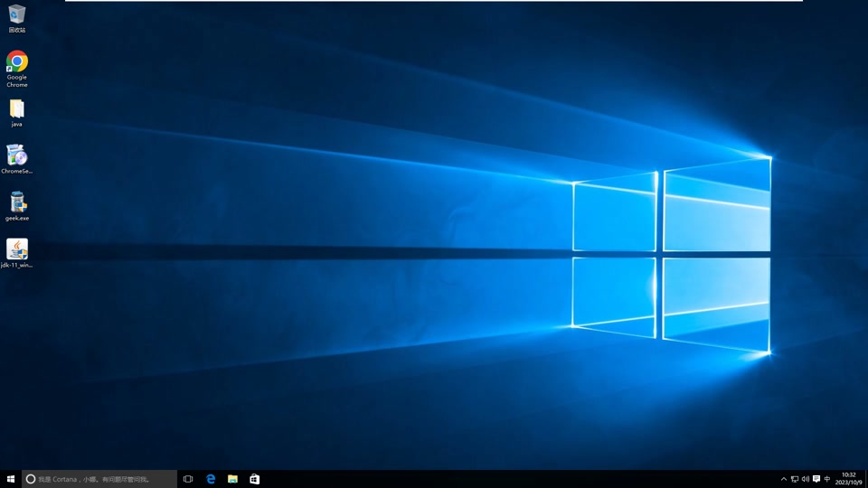Image resolution: width=868 pixels, height=488 pixels.
Task: Open the clock and date flyout
Action: tap(849, 479)
